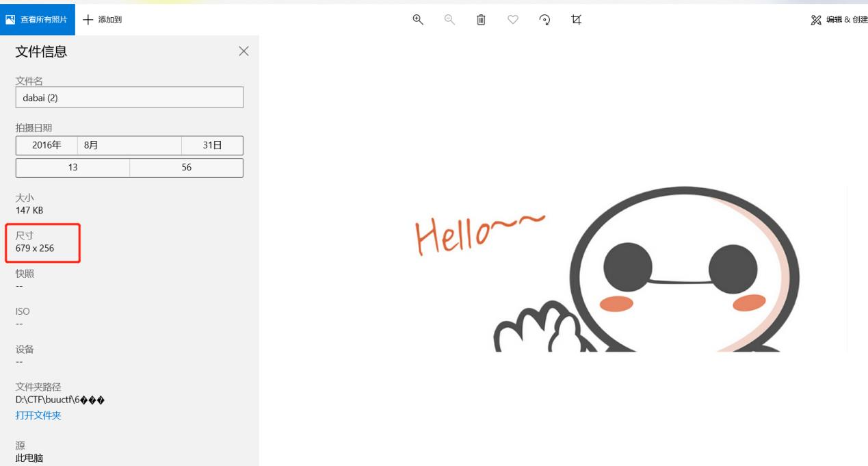
Task: Click the folder path D:\CTF\buuctf text
Action: tap(60, 400)
